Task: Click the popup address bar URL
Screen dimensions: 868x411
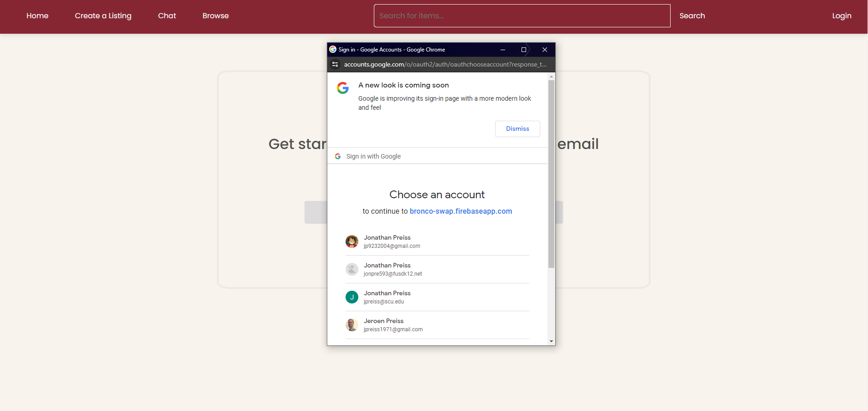Action: 445,64
